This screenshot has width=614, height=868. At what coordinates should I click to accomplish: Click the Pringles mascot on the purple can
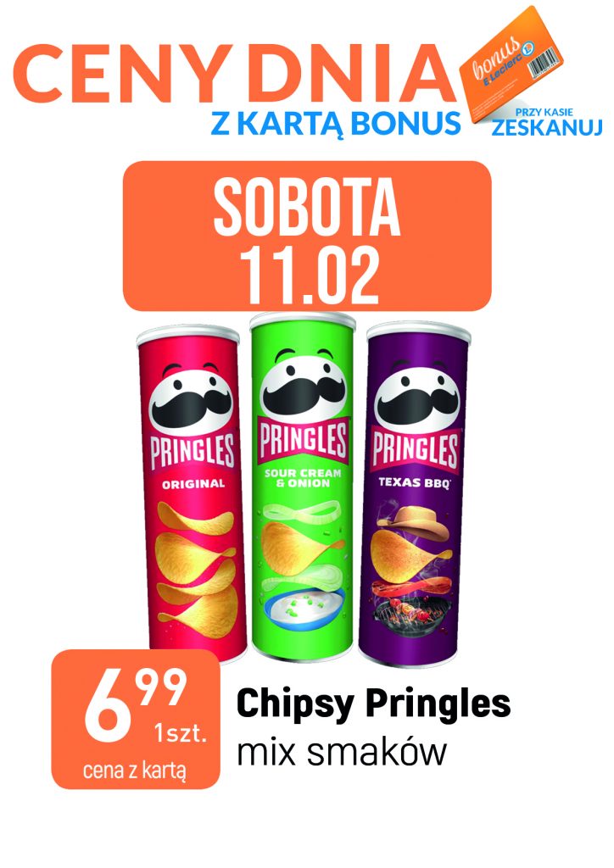[x=417, y=397]
